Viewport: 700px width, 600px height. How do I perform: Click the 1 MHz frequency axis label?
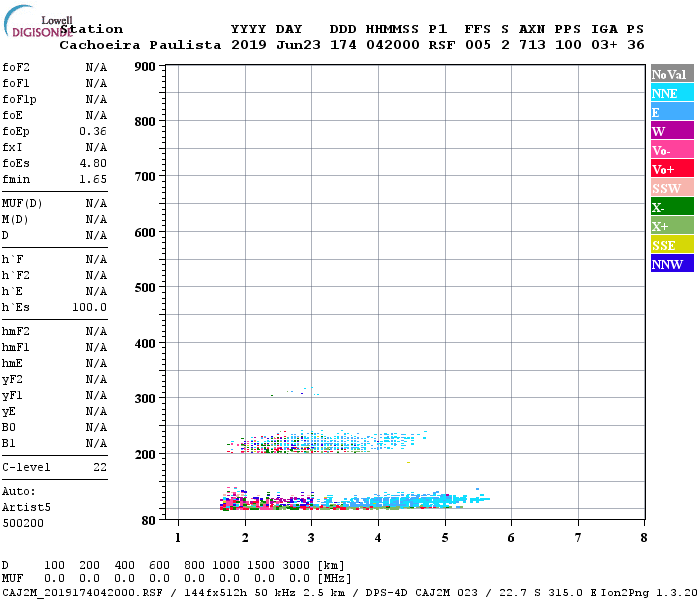click(x=178, y=538)
